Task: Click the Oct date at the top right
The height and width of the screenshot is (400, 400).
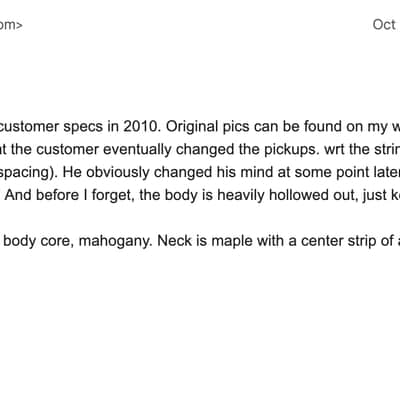Action: 384,25
